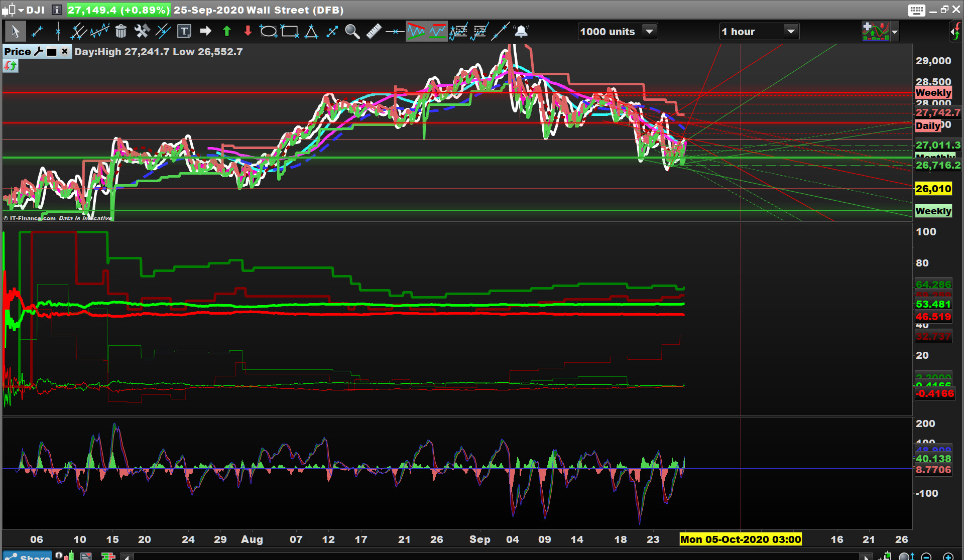964x560 pixels.
Task: Select the arrow cursor tool
Action: click(x=15, y=32)
